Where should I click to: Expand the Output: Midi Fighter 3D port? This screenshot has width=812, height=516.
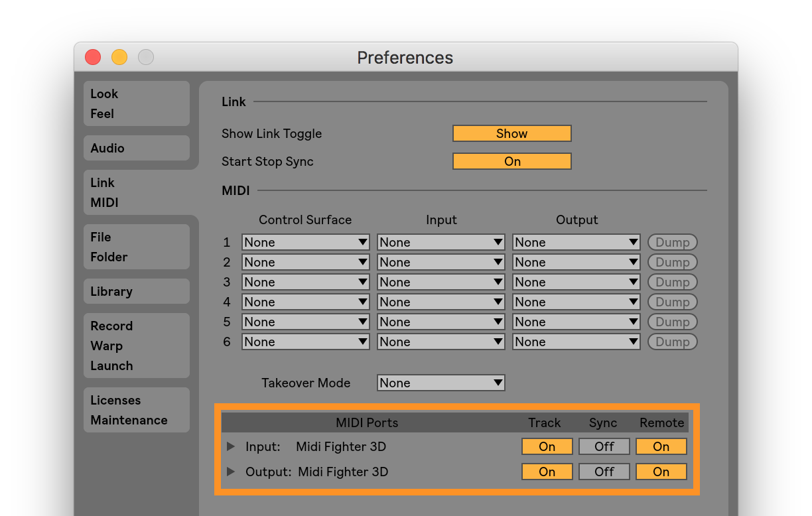pos(231,472)
